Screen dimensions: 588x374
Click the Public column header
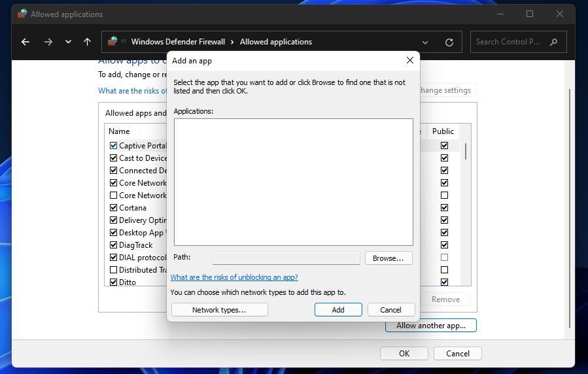click(x=443, y=131)
